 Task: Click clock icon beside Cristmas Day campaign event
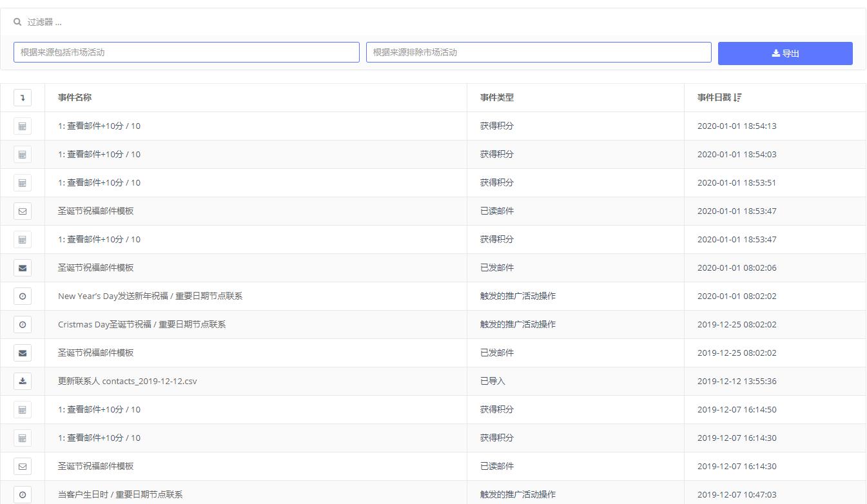pyautogui.click(x=23, y=325)
